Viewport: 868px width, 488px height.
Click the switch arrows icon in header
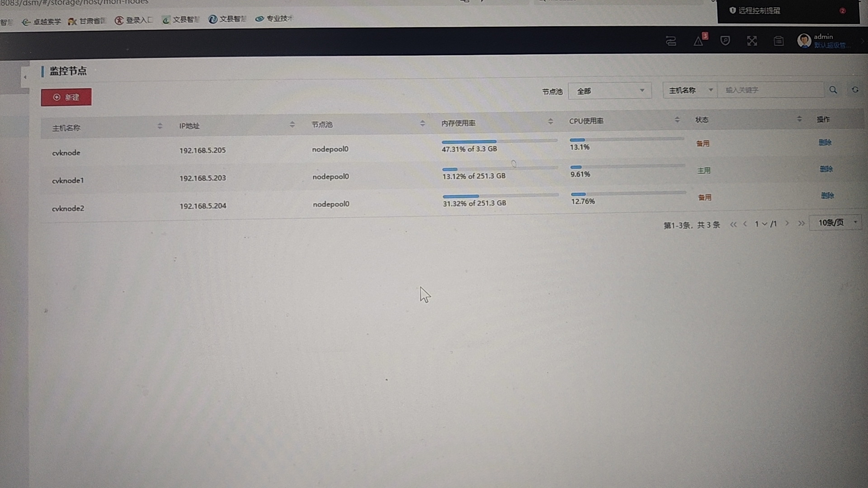(x=671, y=42)
